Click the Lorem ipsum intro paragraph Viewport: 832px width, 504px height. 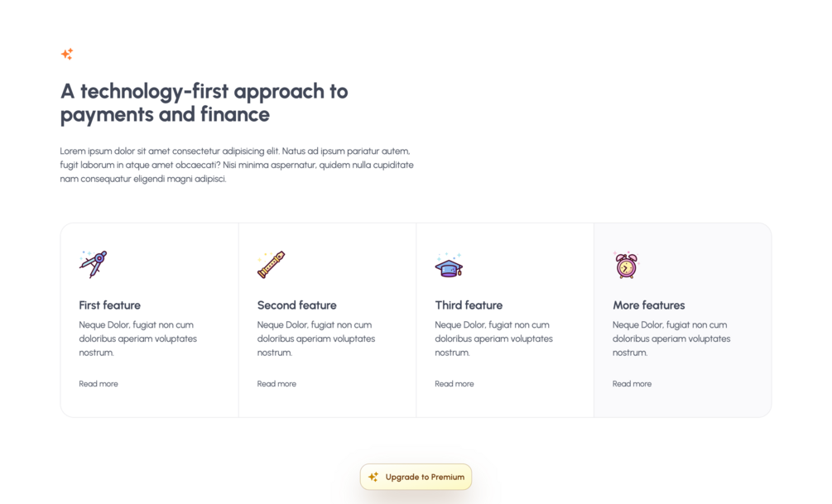(x=237, y=165)
